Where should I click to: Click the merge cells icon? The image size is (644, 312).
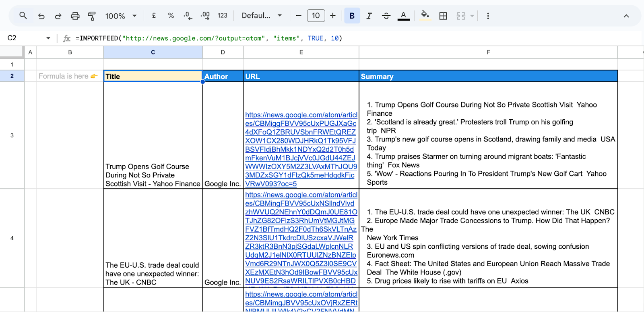click(x=461, y=16)
